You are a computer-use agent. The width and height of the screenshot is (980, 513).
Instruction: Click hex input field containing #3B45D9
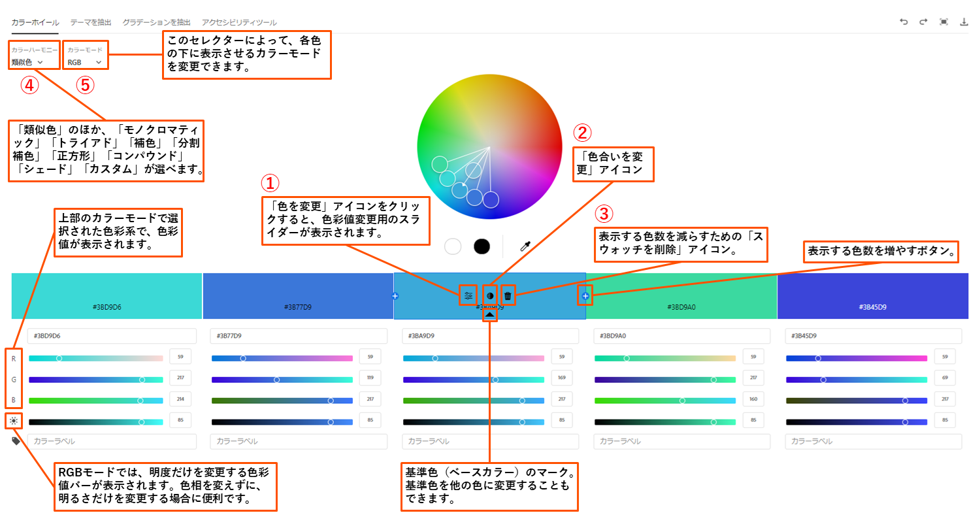click(x=874, y=336)
